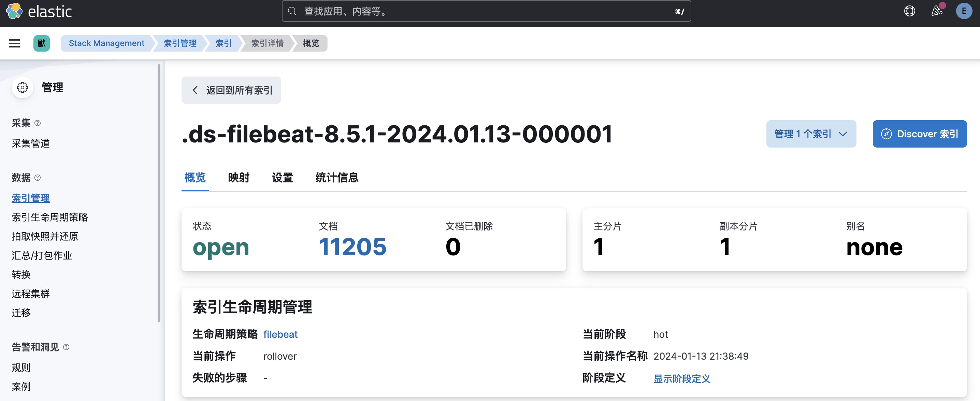This screenshot has height=401, width=980.
Task: Click help icon next to 告警和洞见
Action: click(x=66, y=347)
